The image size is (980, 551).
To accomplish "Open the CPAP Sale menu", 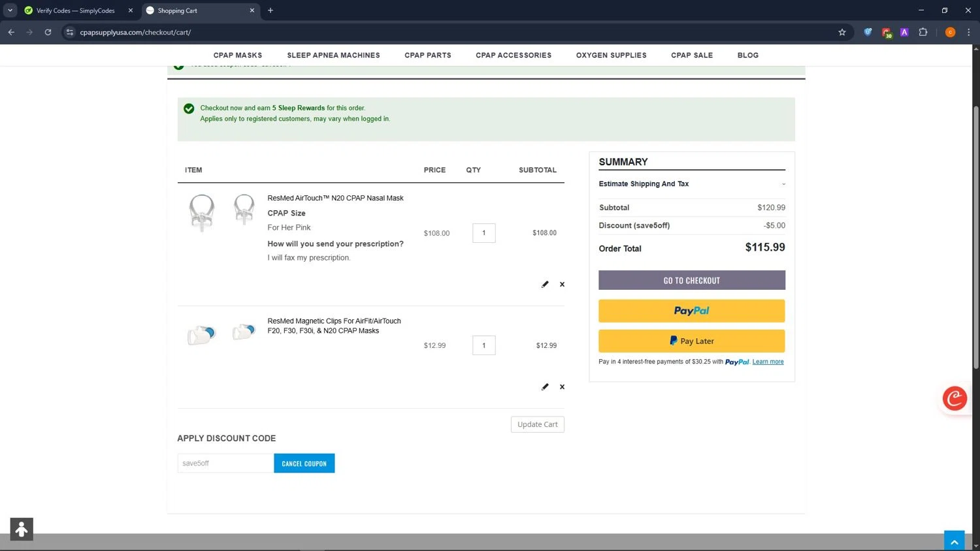I will [x=692, y=55].
